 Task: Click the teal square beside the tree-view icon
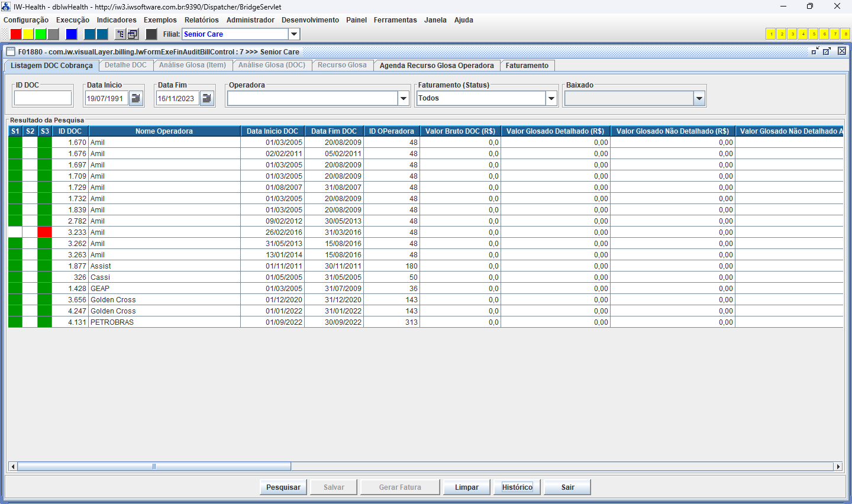click(x=102, y=34)
